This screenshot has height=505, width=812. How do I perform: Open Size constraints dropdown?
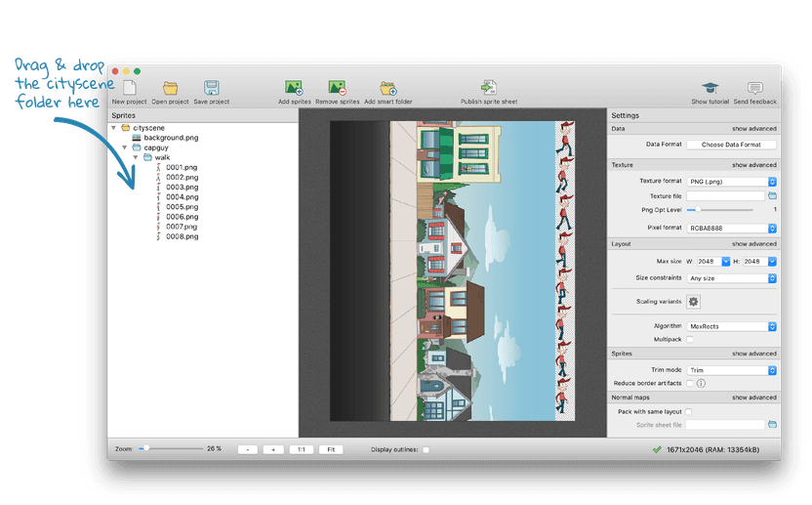pos(732,278)
